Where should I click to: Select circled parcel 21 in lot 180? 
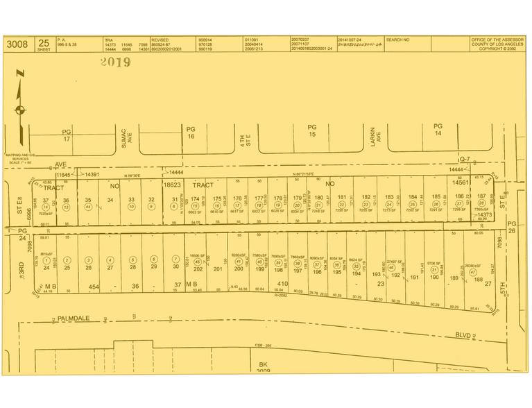pyautogui.click(x=318, y=205)
